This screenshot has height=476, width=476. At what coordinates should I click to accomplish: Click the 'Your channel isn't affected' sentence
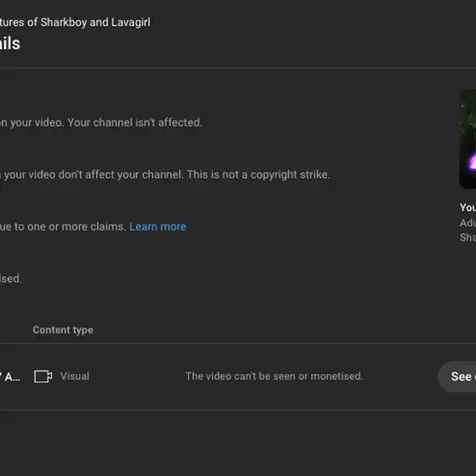pyautogui.click(x=135, y=122)
